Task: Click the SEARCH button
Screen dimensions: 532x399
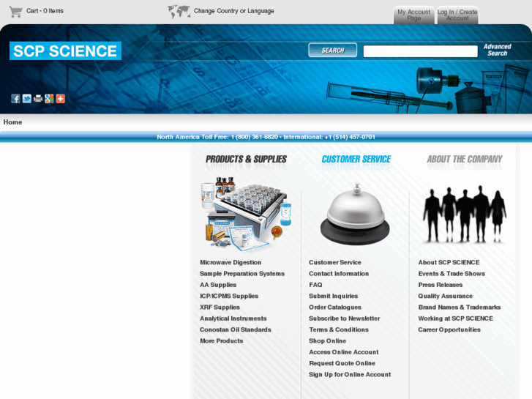Action: (x=332, y=51)
